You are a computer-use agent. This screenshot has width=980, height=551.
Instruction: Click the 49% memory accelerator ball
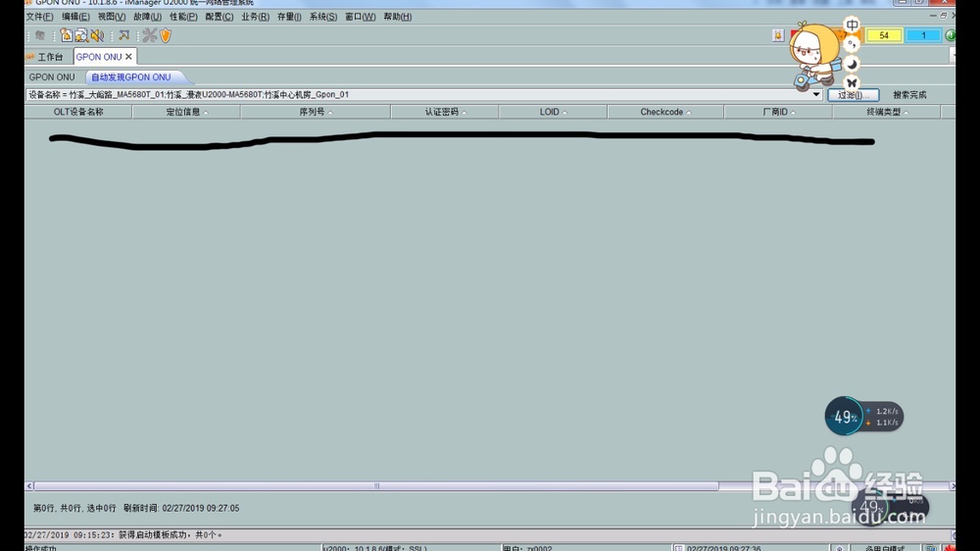(845, 417)
